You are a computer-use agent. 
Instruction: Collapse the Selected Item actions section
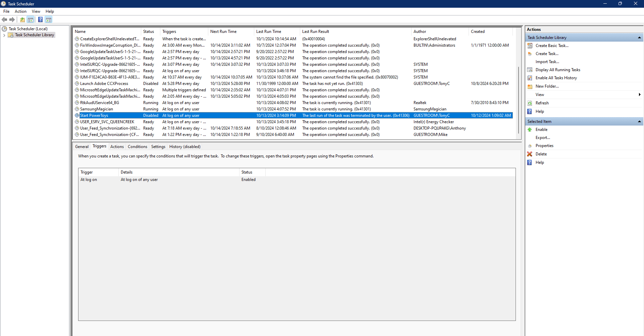click(x=639, y=122)
